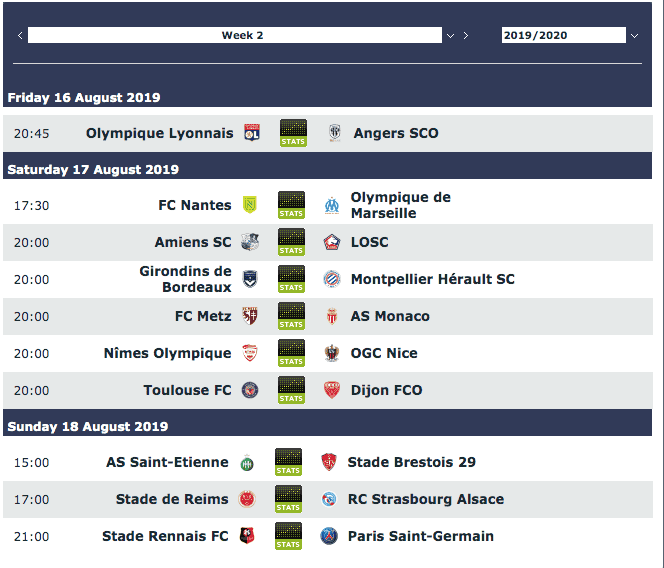This screenshot has width=664, height=568.
Task: Open the Montpellier Hérault SC team link
Action: [433, 279]
